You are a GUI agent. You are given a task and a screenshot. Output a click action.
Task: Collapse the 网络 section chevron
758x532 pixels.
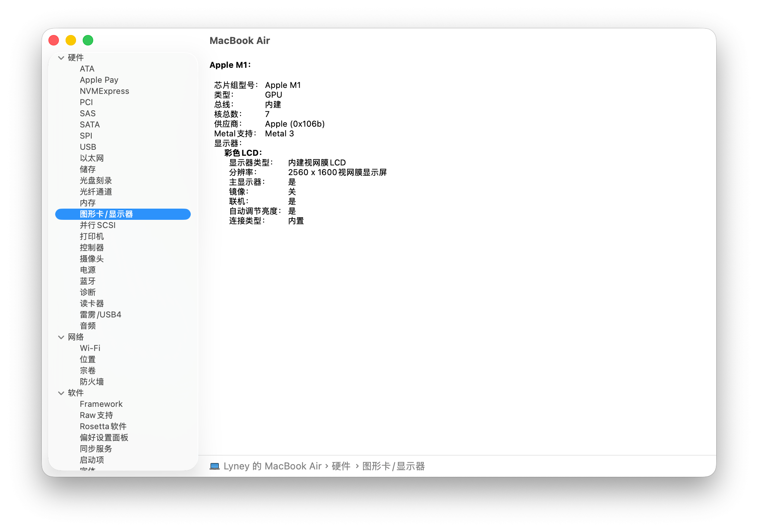pos(61,337)
